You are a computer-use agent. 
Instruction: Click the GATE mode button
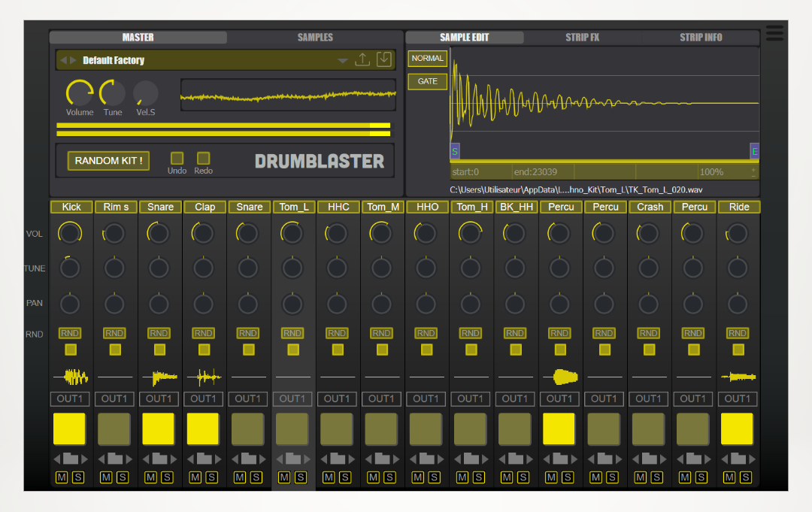[x=427, y=81]
